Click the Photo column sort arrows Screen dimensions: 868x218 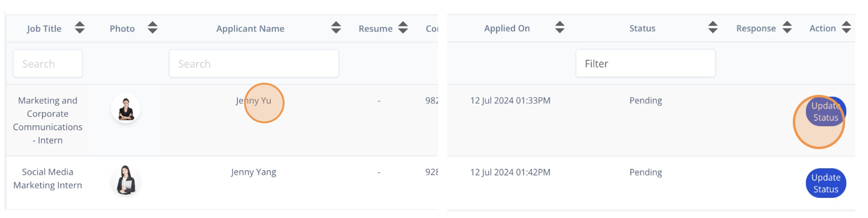tap(153, 28)
